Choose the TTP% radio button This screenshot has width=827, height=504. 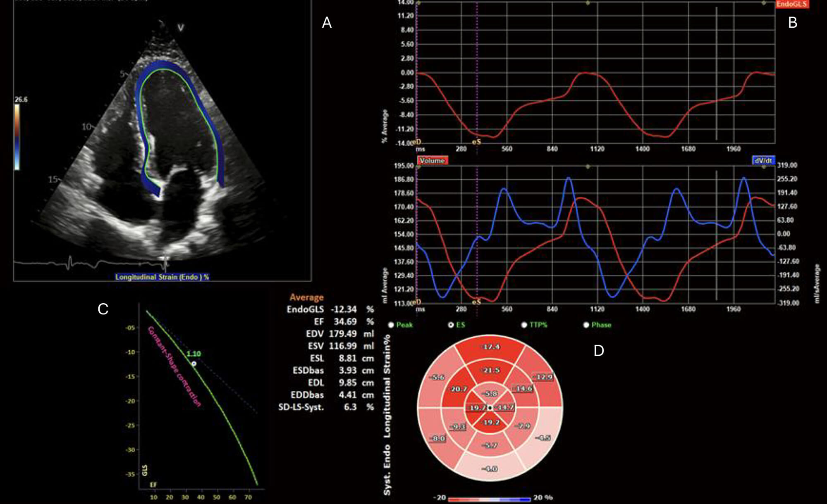point(524,325)
